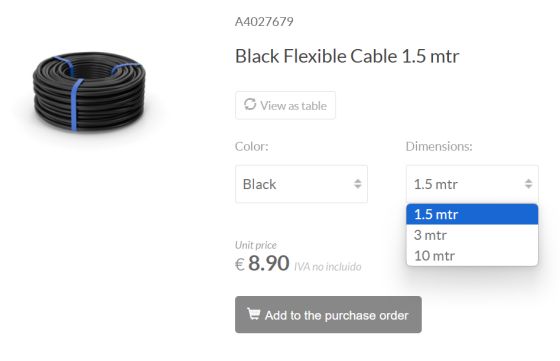The image size is (560, 361).
Task: Click the Color: field label
Action: 252,146
